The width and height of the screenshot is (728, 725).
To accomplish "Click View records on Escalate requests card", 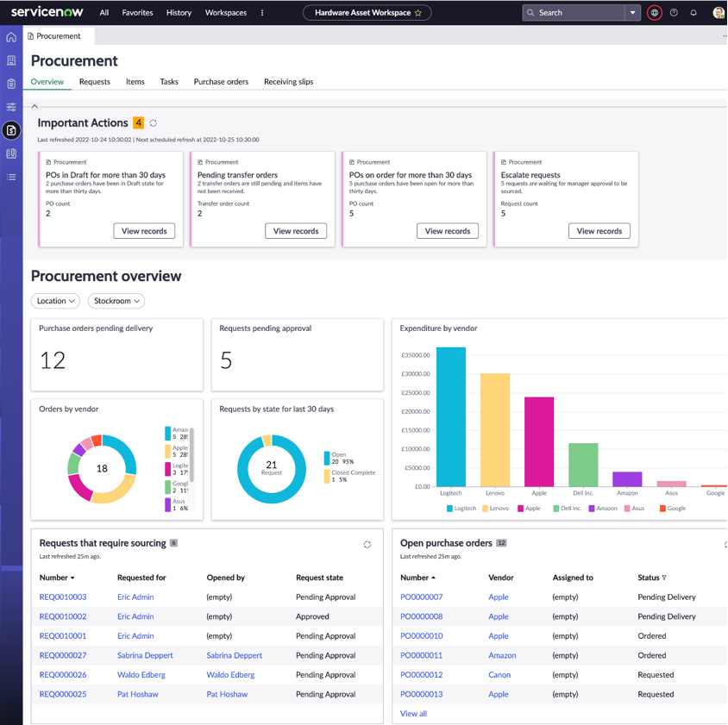I will tap(599, 230).
